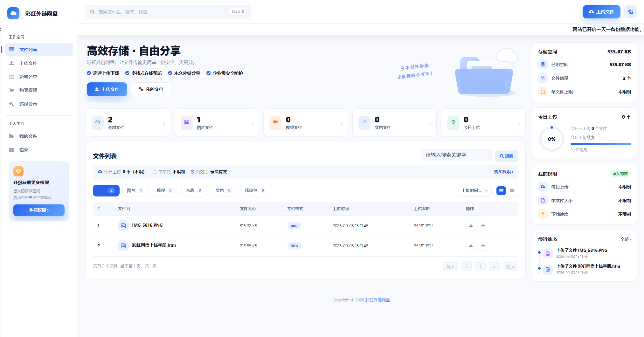
Task: Download 彩虹网盘上线手册.htm file
Action: pos(471,246)
